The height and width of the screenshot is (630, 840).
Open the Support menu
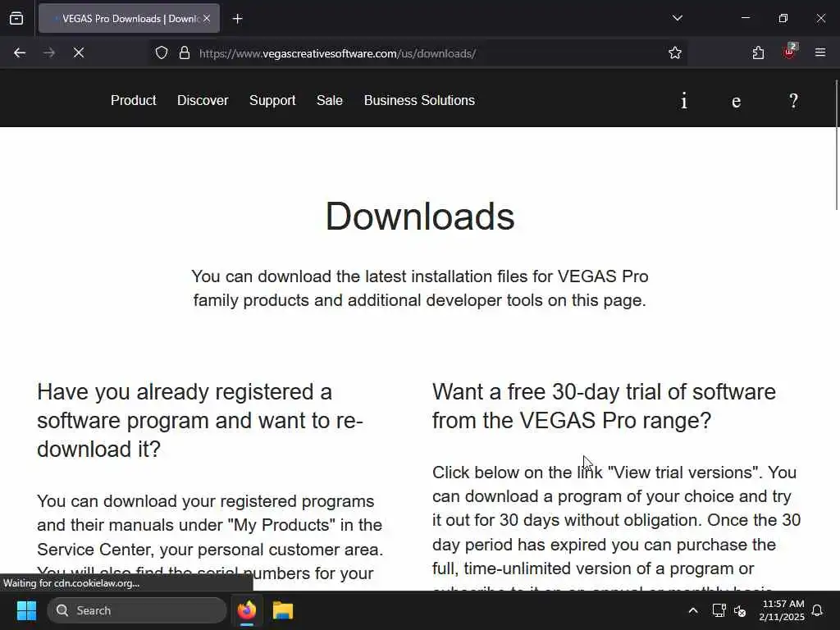coord(272,100)
